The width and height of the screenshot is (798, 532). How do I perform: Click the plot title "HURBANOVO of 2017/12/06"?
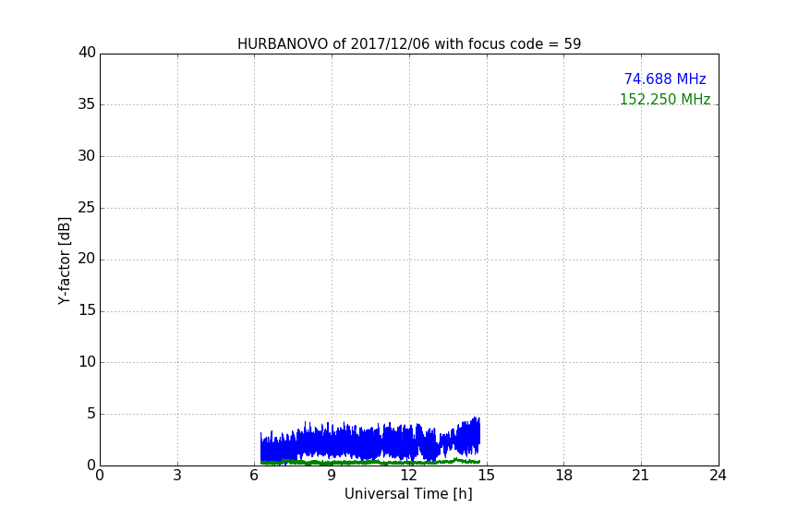(408, 43)
